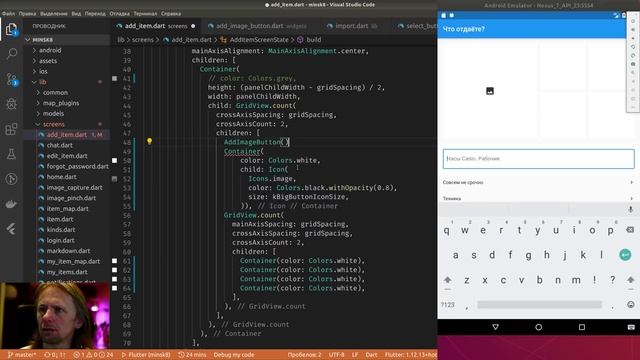Screen dimensions: 640x360
Task: Click the AddItemScreenState breadcrumb
Action: (x=259, y=40)
